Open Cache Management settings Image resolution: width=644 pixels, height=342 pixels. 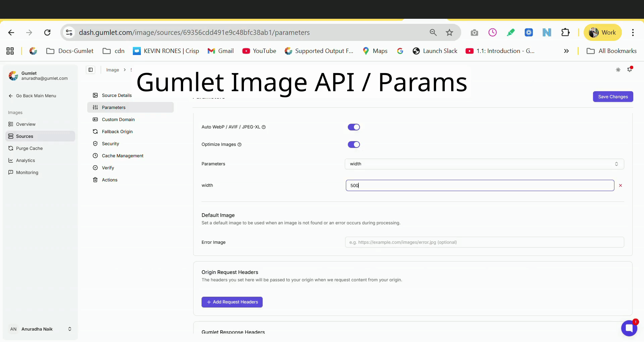[130, 156]
